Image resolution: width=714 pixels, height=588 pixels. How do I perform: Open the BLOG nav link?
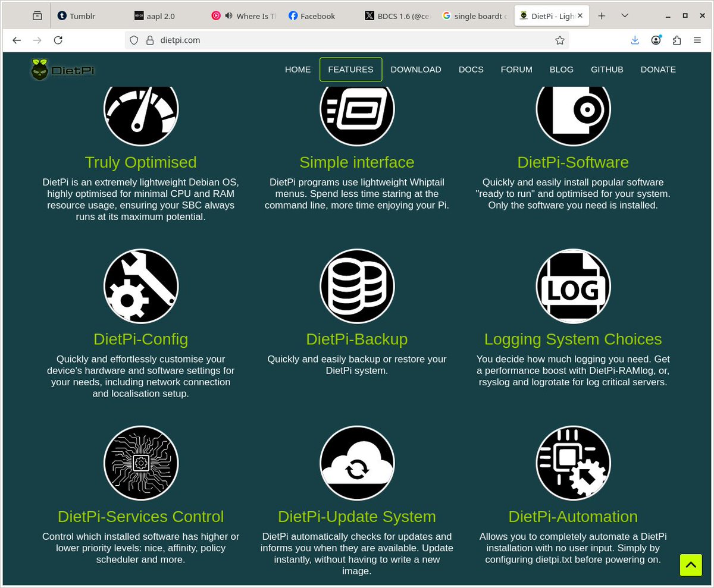coord(562,69)
